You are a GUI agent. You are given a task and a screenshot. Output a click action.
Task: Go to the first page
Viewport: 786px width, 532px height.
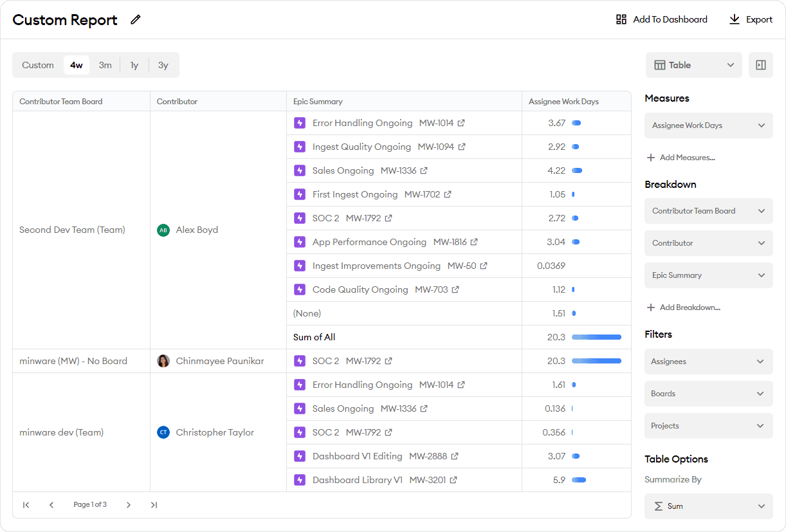tap(26, 505)
